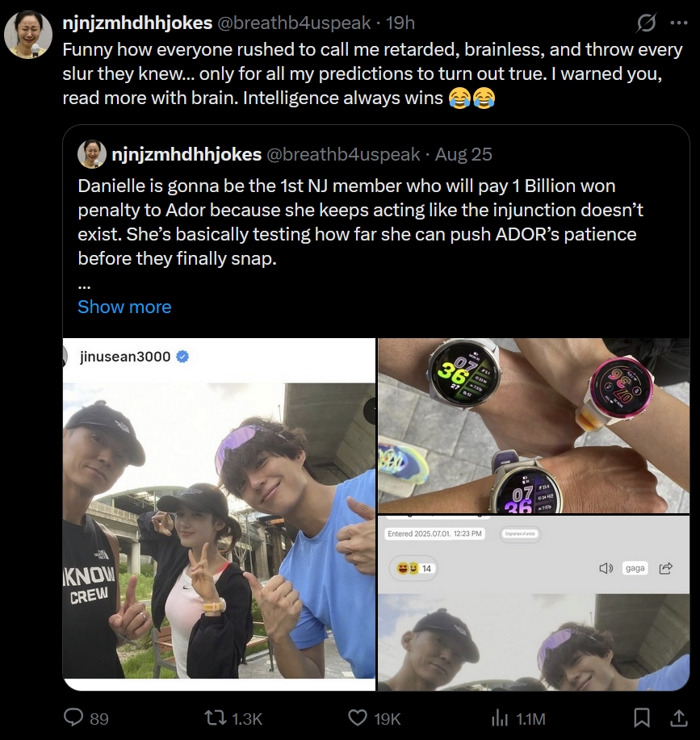Open the three smartwatches photo
Viewport: 700px width, 740px height.
pos(533,424)
